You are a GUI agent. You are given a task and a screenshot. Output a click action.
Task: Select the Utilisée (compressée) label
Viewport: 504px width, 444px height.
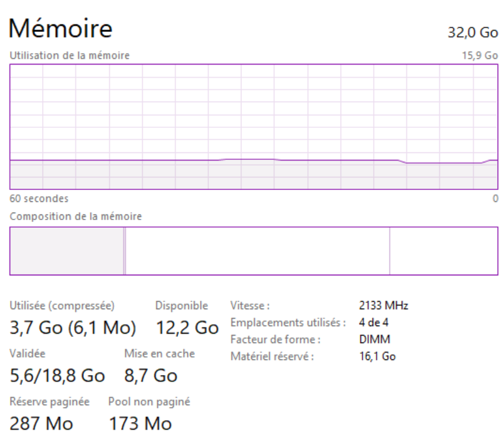pos(62,306)
